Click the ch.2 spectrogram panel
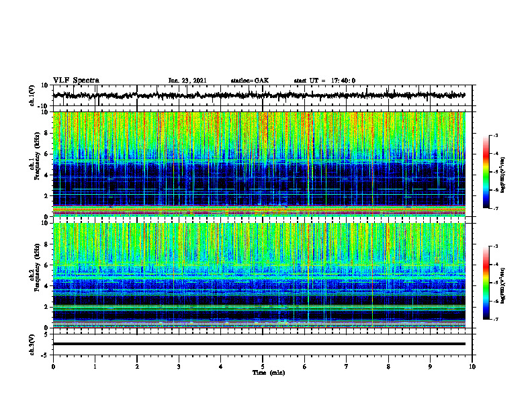This screenshot has height=411, width=532. (x=259, y=275)
